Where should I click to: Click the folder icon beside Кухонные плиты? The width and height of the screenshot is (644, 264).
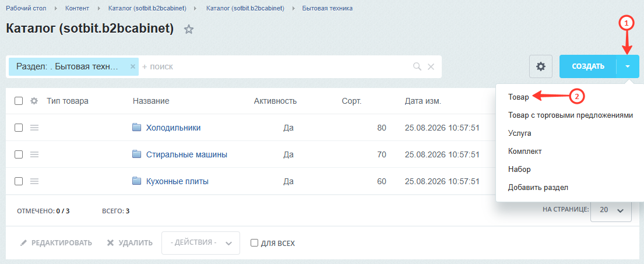[x=137, y=181]
